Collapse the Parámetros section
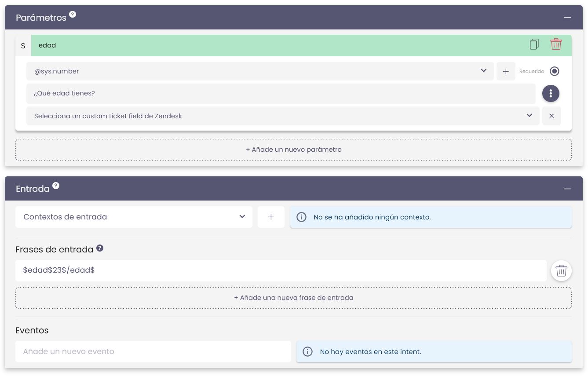 pos(567,18)
